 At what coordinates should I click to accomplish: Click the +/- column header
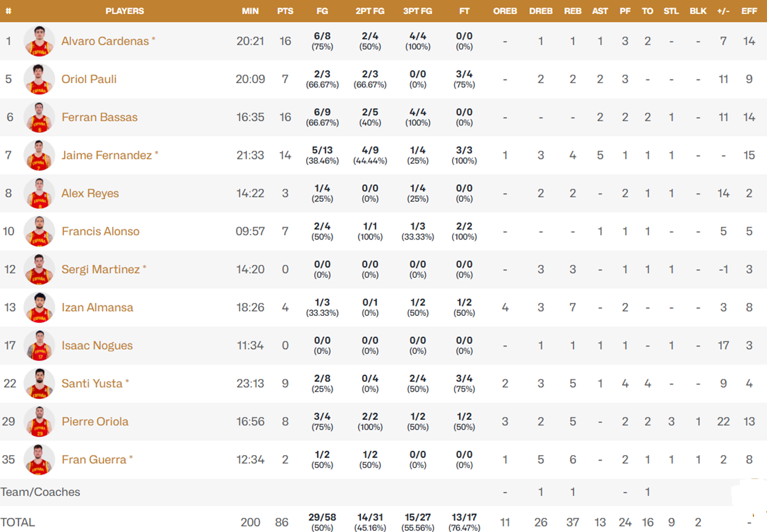[x=723, y=11]
